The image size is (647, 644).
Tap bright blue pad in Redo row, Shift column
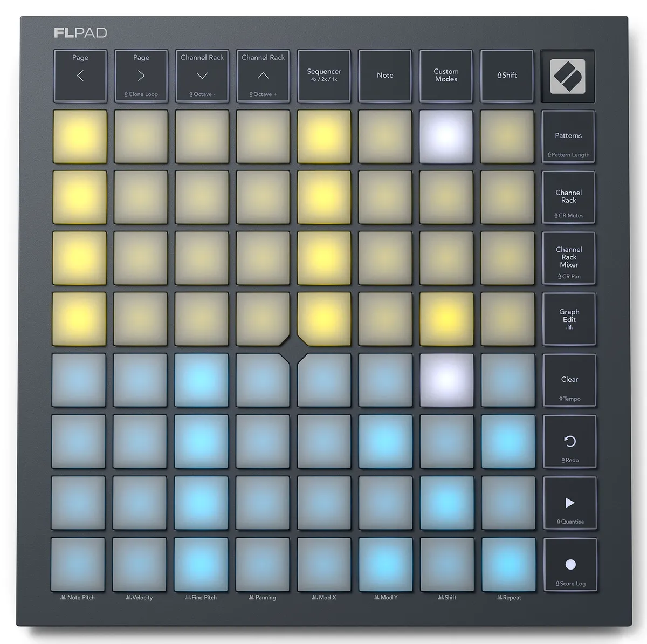(x=508, y=441)
